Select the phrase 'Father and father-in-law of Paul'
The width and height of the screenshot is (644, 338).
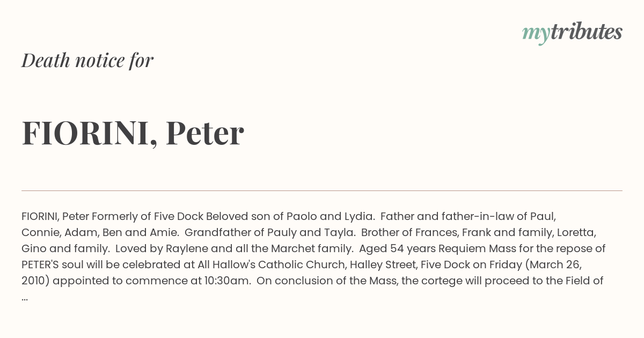coord(468,217)
